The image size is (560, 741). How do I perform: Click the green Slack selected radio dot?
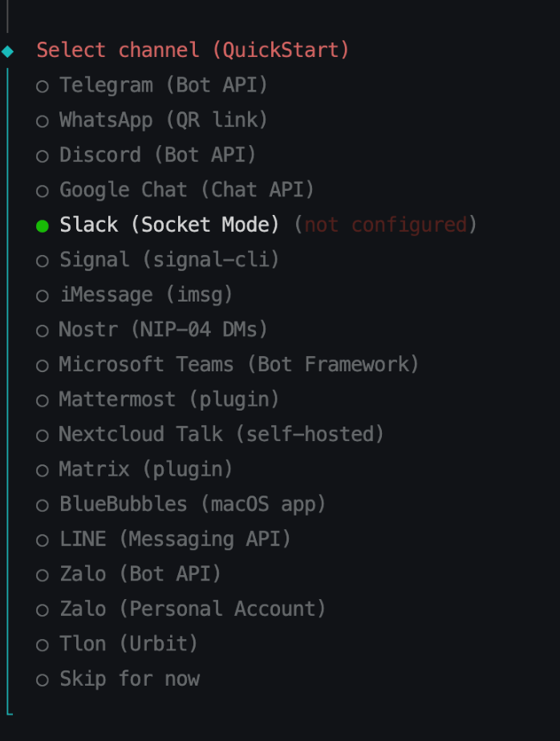click(43, 225)
